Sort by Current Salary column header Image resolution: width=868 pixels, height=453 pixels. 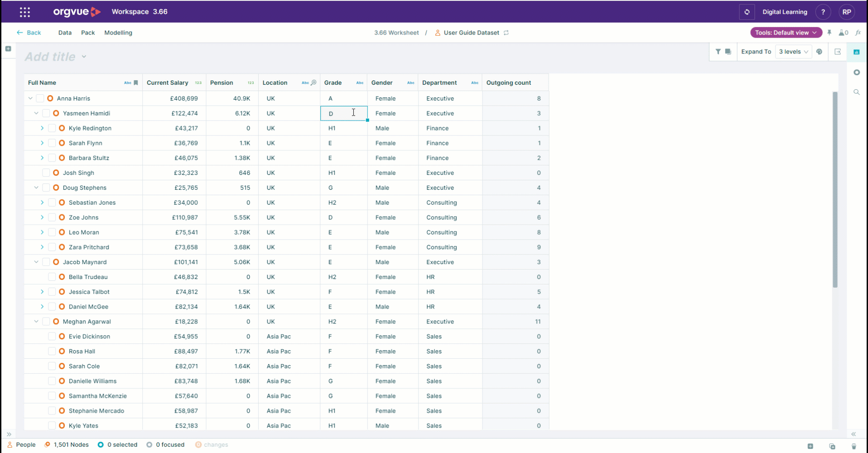167,82
